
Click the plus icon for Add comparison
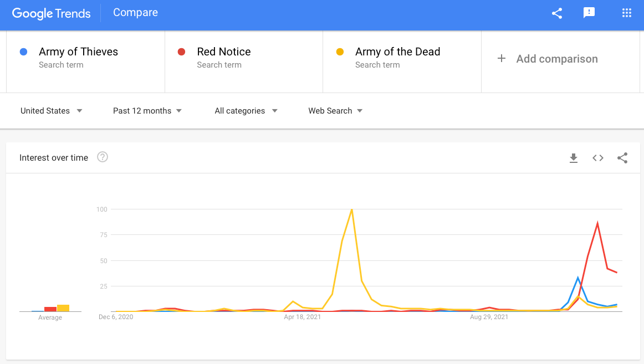(x=502, y=59)
